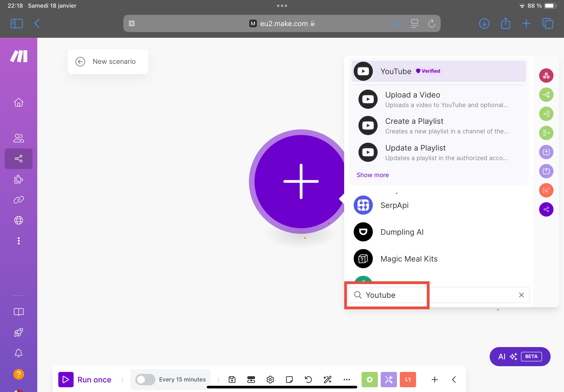Open the scenario inputs tray icon

tap(251, 380)
